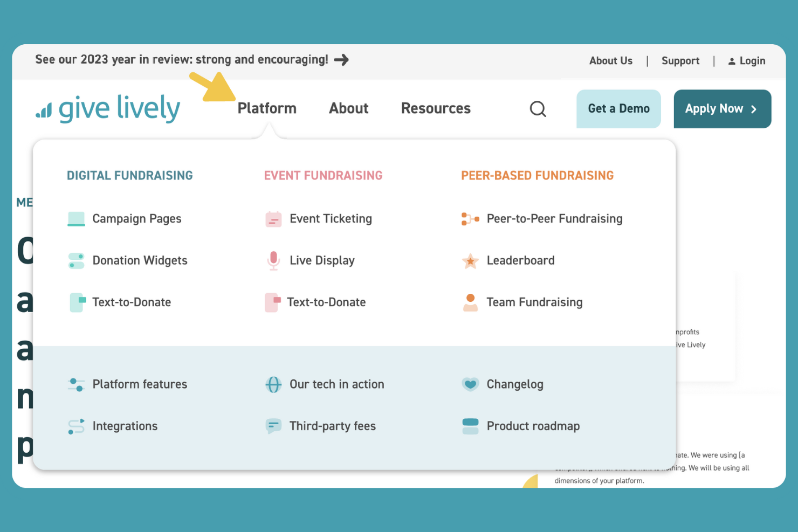This screenshot has width=798, height=532.
Task: Click the Apply Now button
Action: (x=722, y=108)
